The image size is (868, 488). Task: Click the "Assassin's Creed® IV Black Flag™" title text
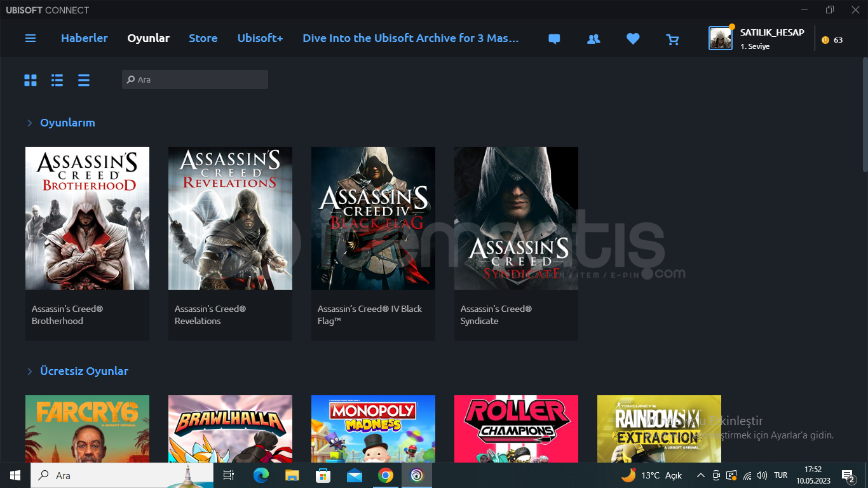[370, 315]
